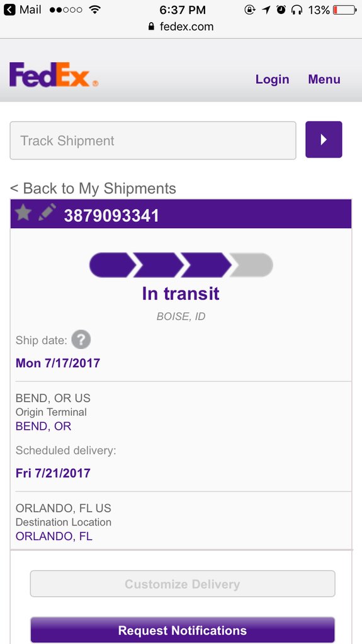Tap the tracking number 3879093341 header
362x644 pixels.
(x=111, y=216)
